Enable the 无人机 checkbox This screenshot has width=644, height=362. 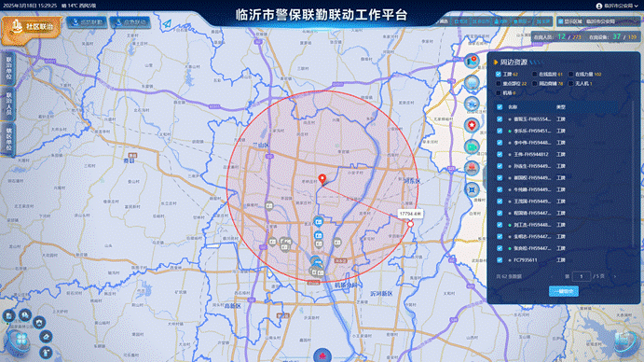point(571,84)
